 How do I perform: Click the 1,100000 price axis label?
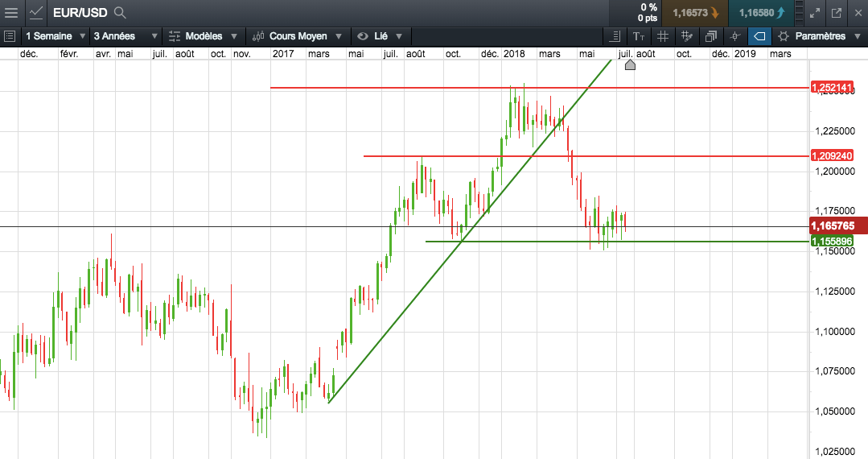tap(835, 332)
